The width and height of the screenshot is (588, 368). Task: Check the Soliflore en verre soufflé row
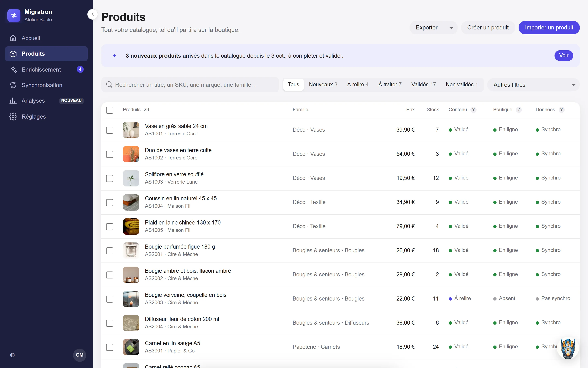[x=110, y=178]
